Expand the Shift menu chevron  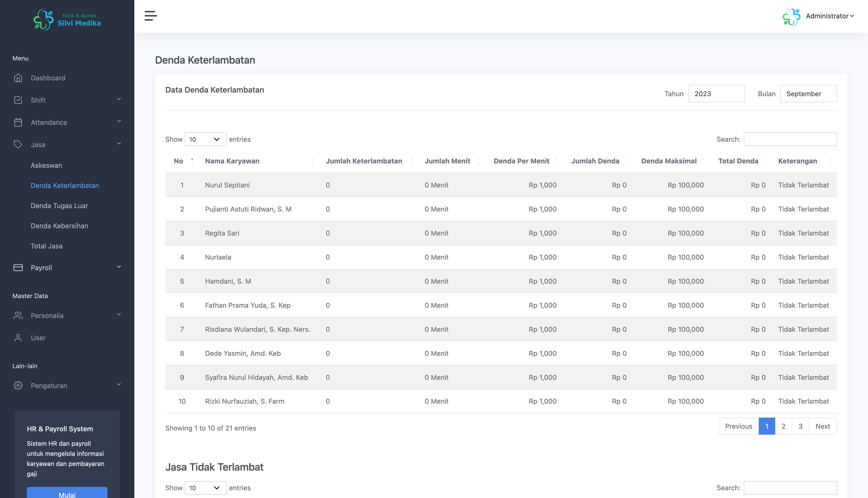tap(119, 99)
